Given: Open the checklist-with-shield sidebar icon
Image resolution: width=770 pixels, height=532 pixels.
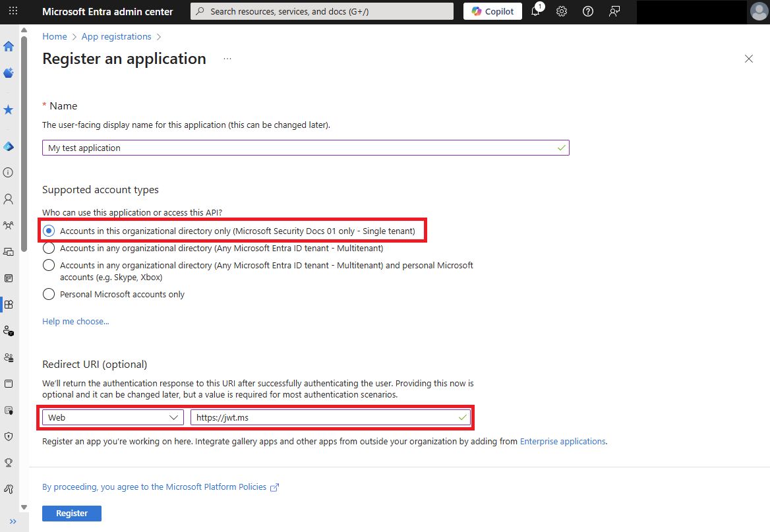Looking at the screenshot, I should pos(9,410).
